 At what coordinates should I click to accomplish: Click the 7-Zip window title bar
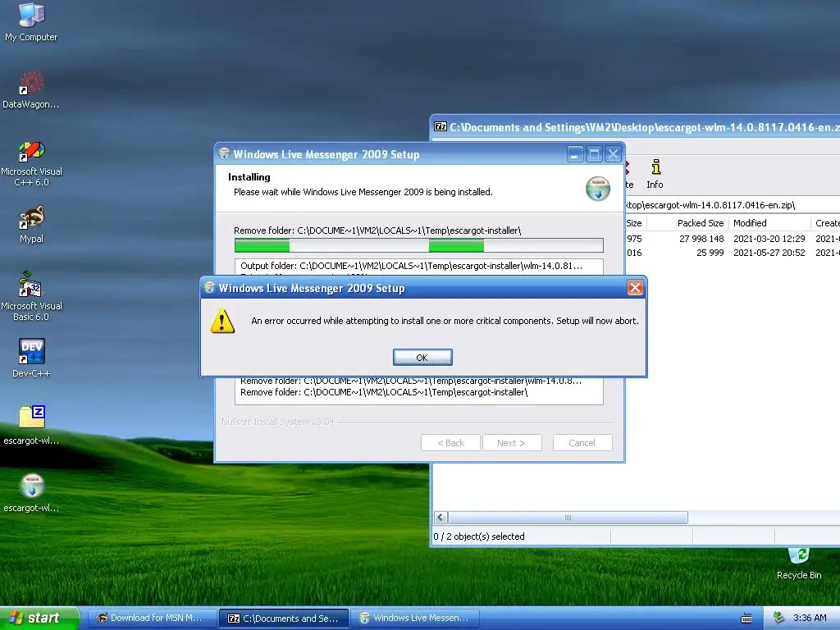point(636,127)
